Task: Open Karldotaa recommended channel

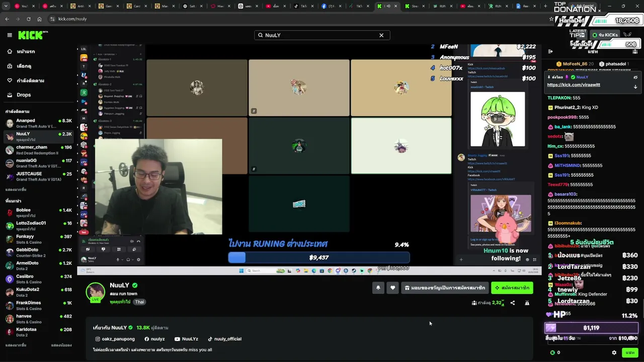Action: 39,332
